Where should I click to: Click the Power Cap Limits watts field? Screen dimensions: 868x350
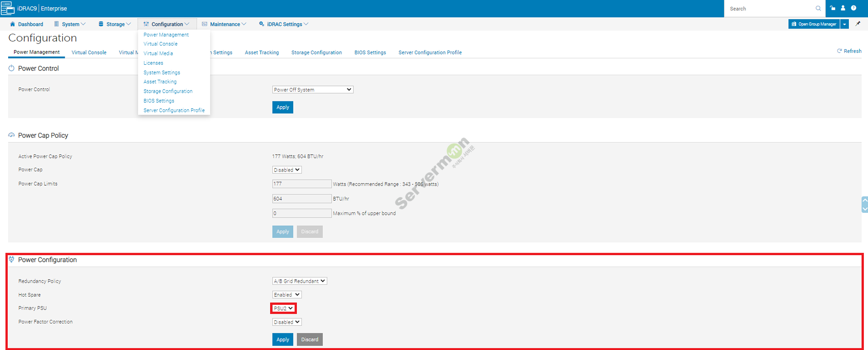[x=302, y=184]
